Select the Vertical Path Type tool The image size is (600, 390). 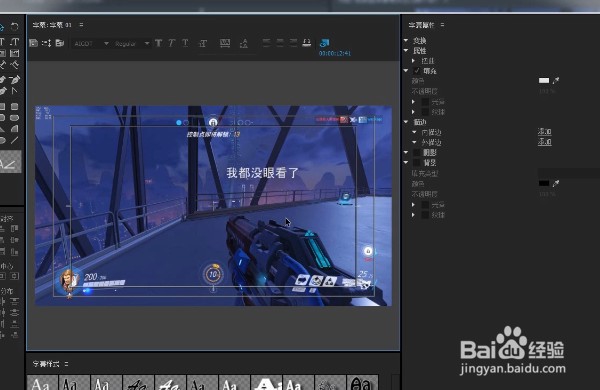pyautogui.click(x=14, y=65)
